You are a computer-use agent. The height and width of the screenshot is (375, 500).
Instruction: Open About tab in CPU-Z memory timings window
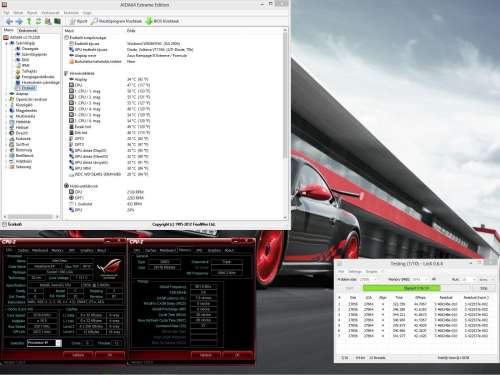229,250
